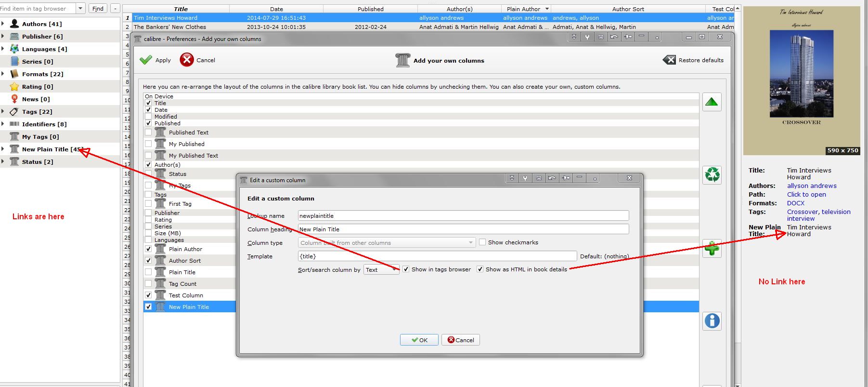Click the Lookup name input field
Viewport: 868px width, 387px height.
[x=464, y=215]
